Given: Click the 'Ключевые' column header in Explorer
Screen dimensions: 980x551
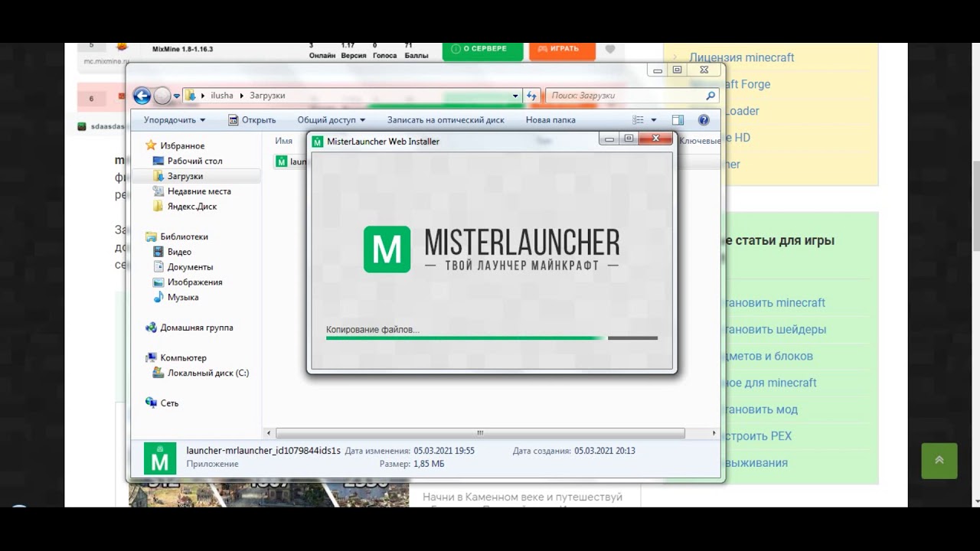Looking at the screenshot, I should 700,142.
